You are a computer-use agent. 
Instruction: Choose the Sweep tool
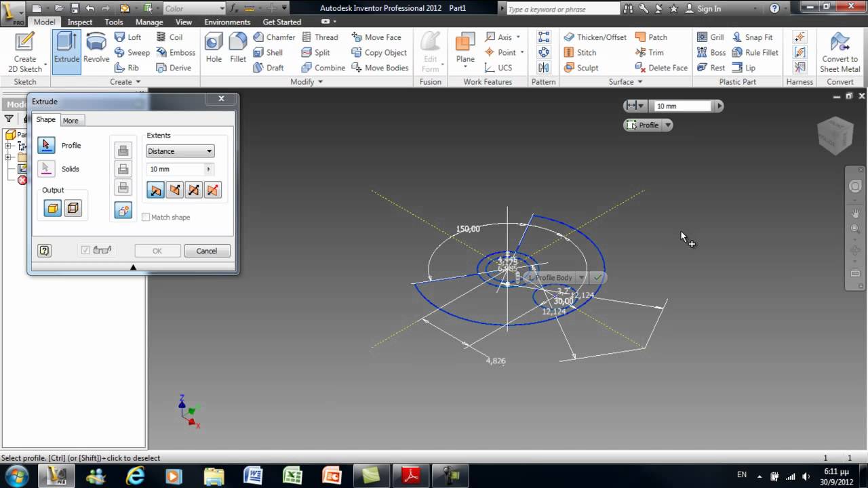click(x=132, y=52)
